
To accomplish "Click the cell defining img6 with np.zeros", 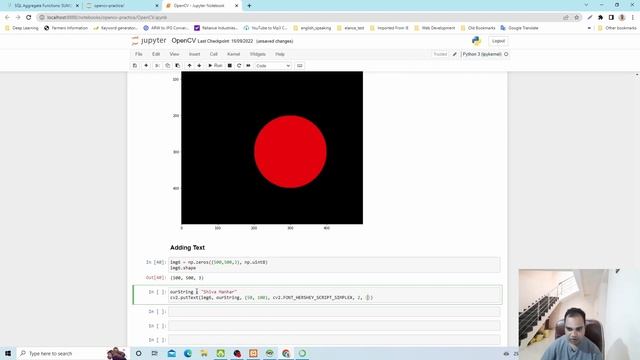I will [334, 265].
